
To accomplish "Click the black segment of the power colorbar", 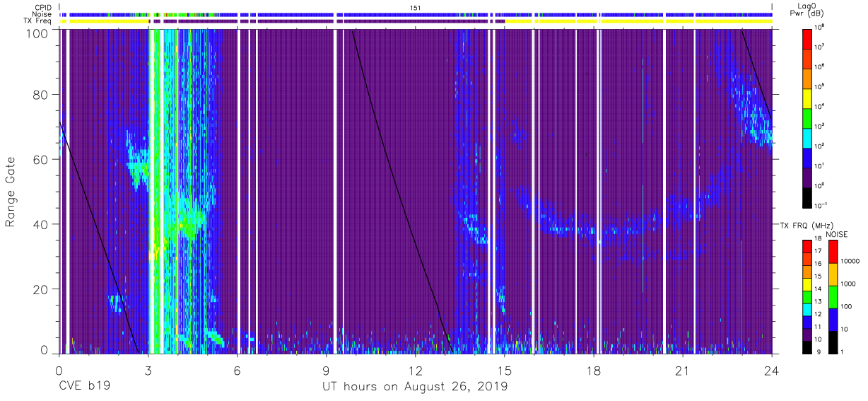I will tap(807, 197).
